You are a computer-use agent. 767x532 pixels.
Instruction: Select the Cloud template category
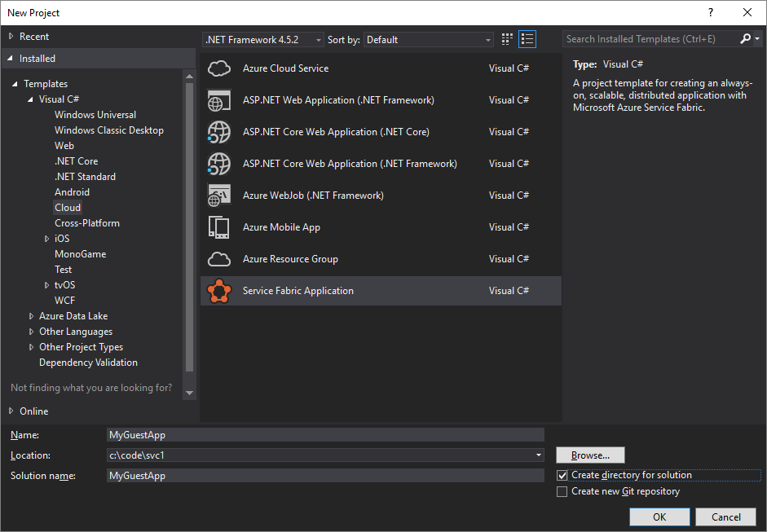68,207
